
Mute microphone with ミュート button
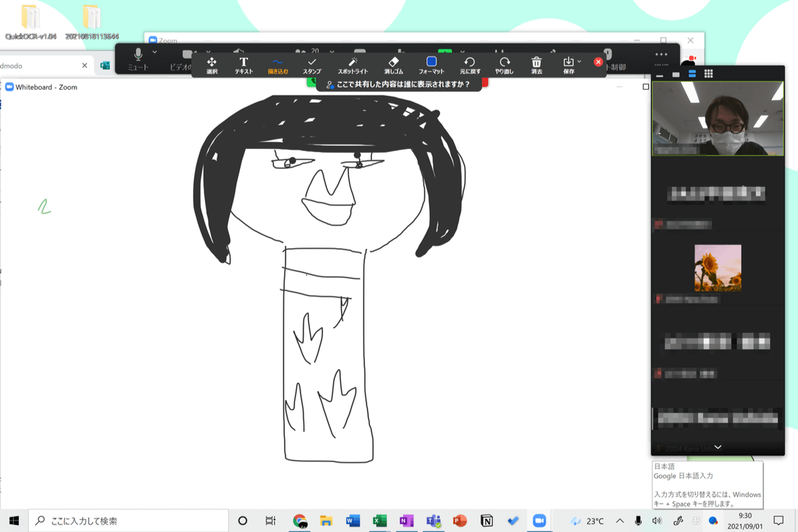pos(138,59)
